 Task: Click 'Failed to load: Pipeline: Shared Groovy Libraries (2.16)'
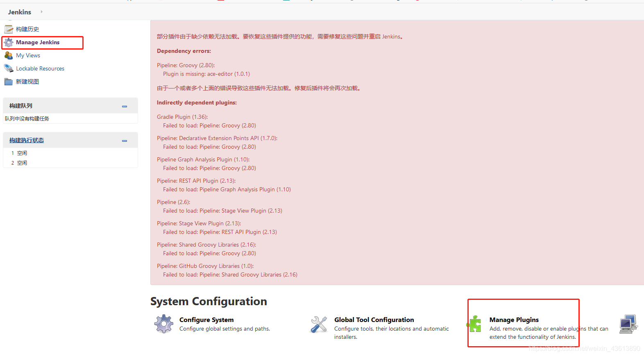pos(230,274)
